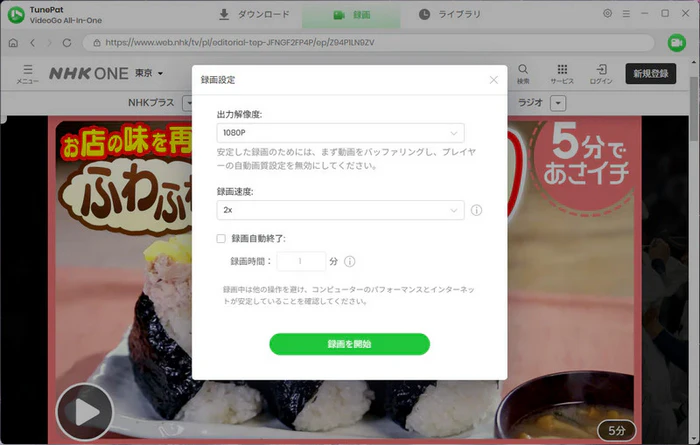Screen dimensions: 700x445
Task: Enable the 録画自動終了 checkbox
Action: point(221,238)
